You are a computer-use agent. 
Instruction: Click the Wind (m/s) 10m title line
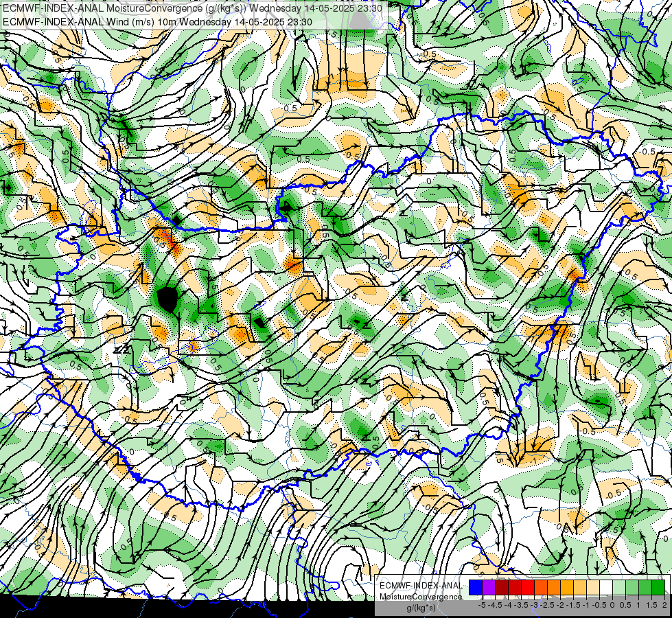pos(157,21)
